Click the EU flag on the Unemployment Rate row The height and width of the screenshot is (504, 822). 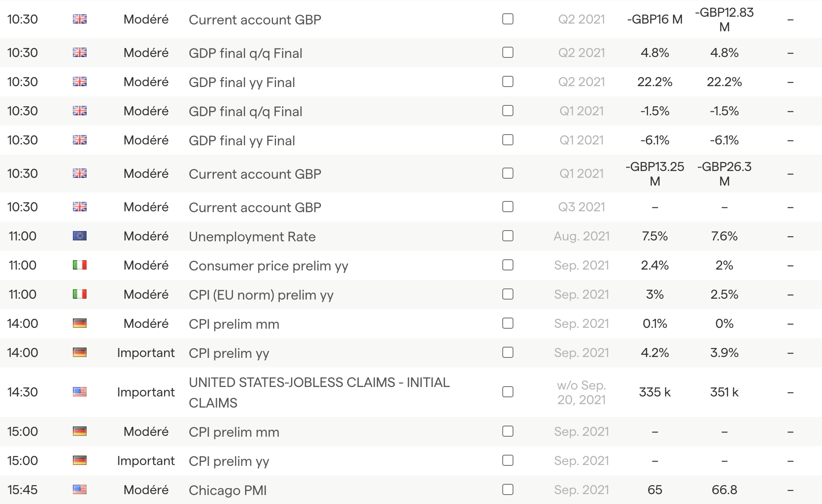(80, 236)
